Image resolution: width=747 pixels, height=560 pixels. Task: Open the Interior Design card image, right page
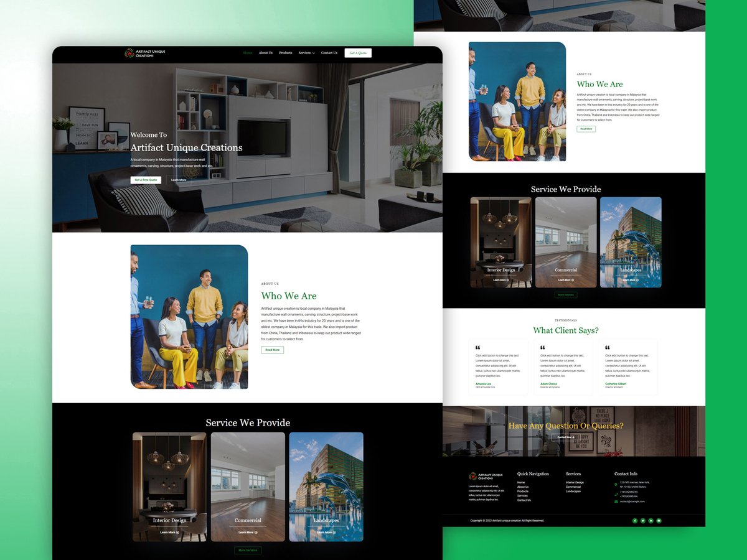(x=501, y=242)
